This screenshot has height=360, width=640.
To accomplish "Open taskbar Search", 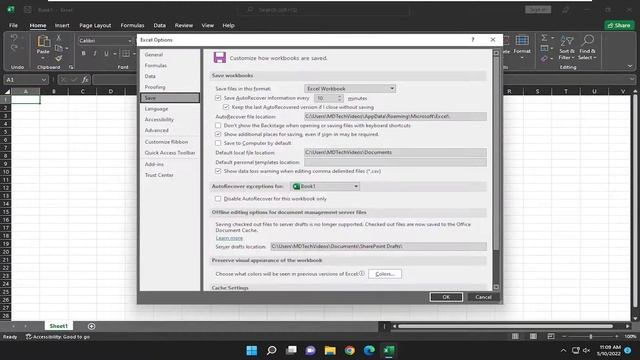I will 271,350.
